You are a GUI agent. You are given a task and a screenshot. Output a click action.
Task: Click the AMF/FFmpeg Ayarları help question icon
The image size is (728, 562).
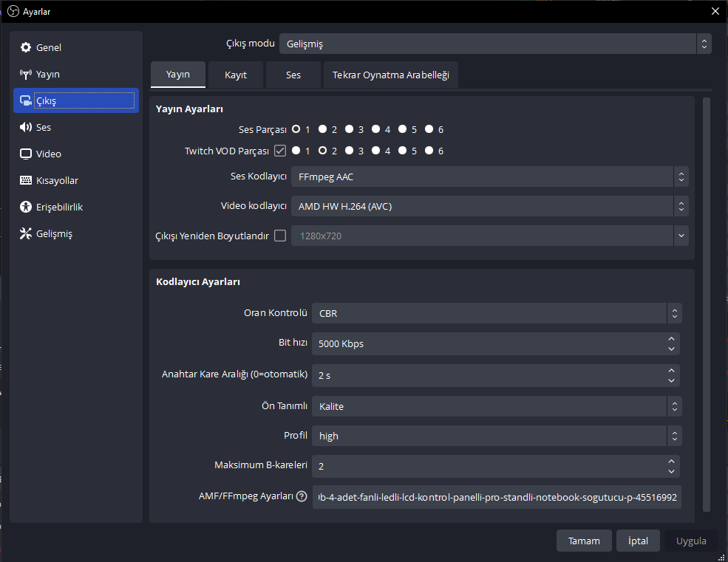[302, 497]
